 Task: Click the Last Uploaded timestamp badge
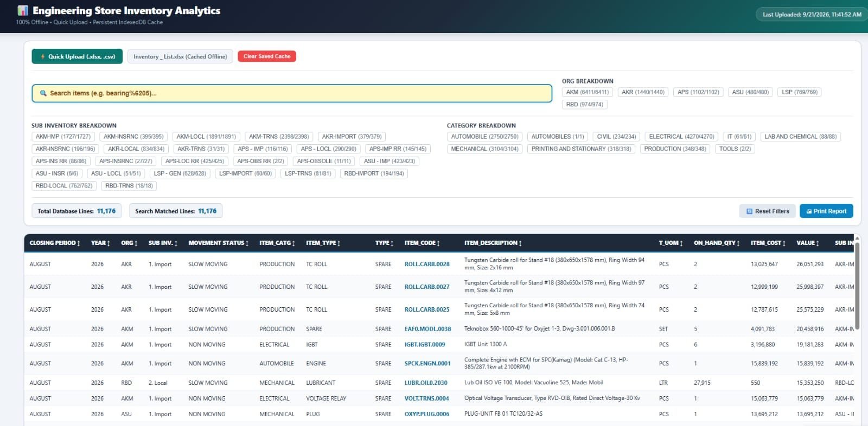pyautogui.click(x=812, y=15)
